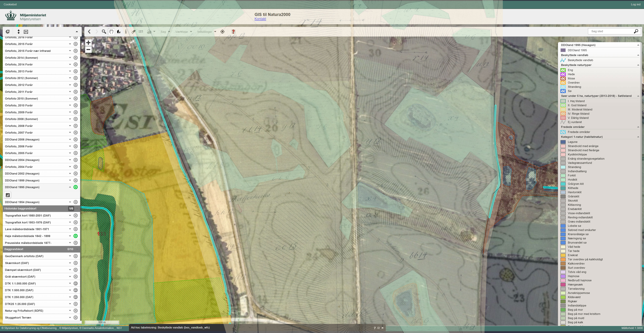Click the Kontakt link
The image size is (644, 333).
tap(260, 19)
